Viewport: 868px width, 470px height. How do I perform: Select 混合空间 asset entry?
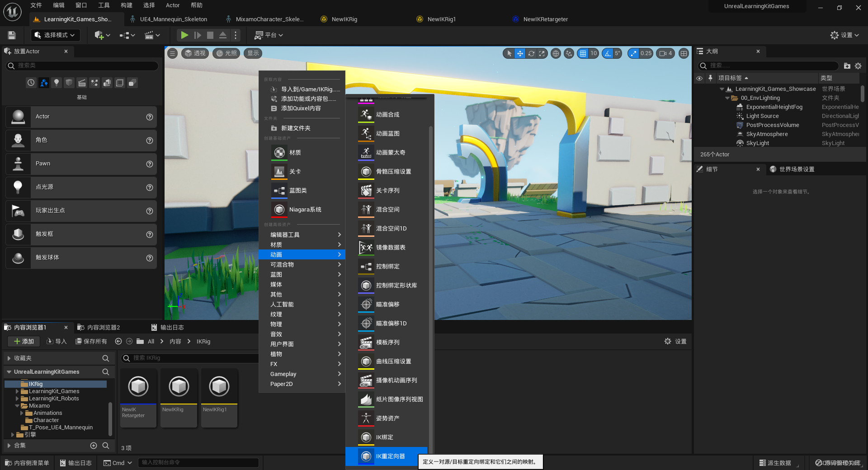[x=387, y=210]
